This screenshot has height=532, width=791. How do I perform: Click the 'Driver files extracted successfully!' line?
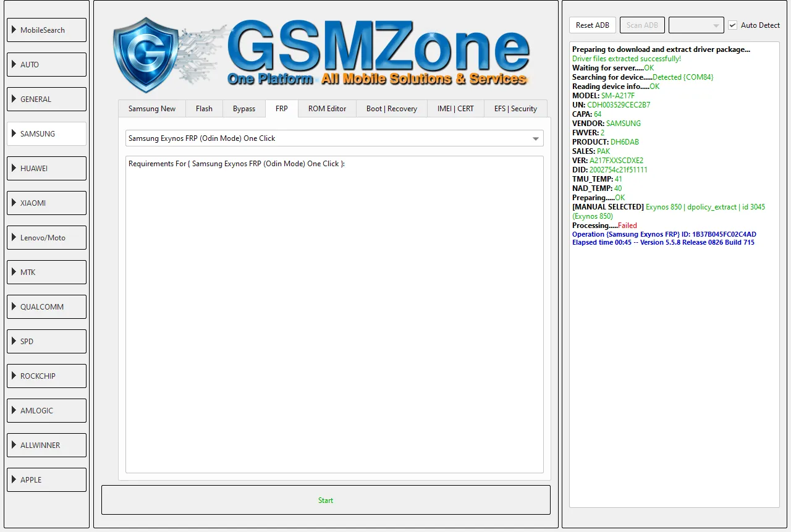pyautogui.click(x=627, y=59)
